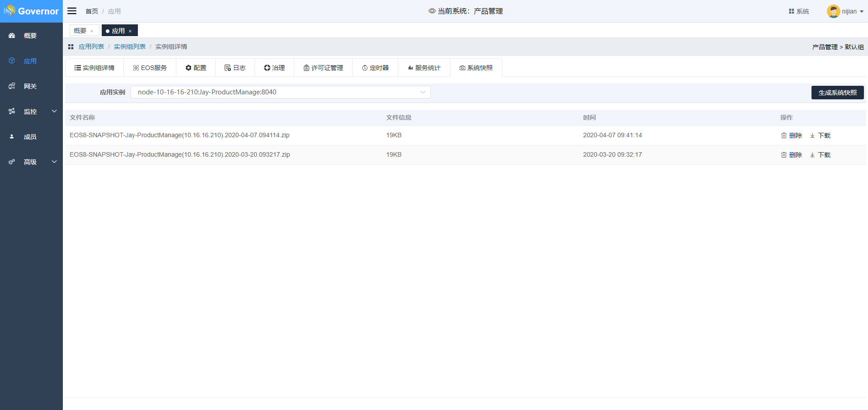Screen dimensions: 868x410
Task: Close the 应用 page tab
Action: (130, 31)
